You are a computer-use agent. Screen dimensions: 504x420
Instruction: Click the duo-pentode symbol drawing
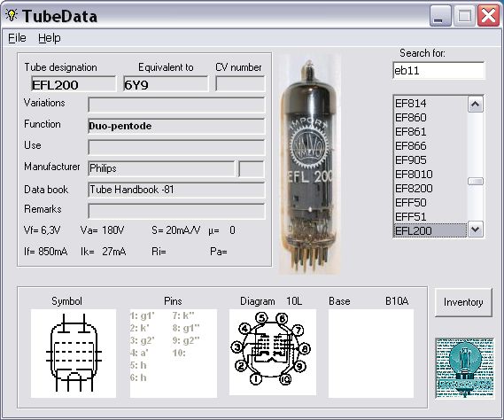[74, 354]
